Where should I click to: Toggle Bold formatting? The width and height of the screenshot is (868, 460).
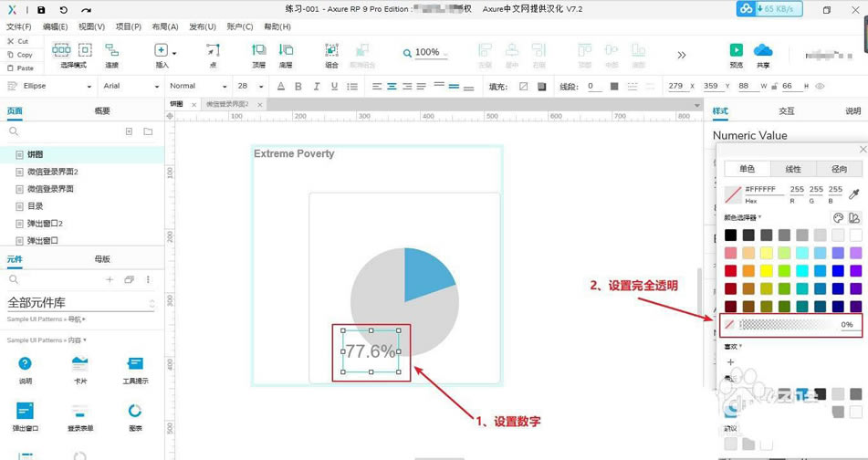click(x=298, y=87)
